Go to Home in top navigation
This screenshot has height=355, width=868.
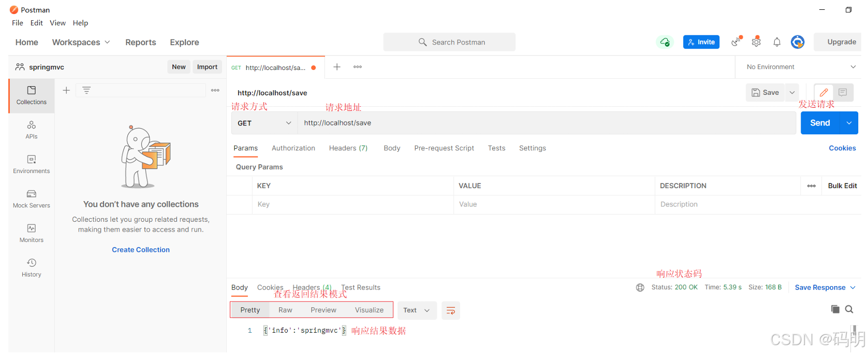(27, 42)
